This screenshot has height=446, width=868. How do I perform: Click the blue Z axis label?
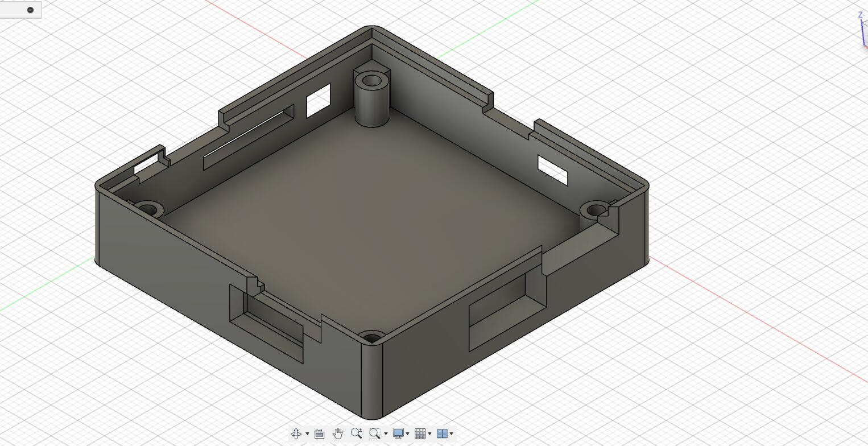pyautogui.click(x=860, y=15)
